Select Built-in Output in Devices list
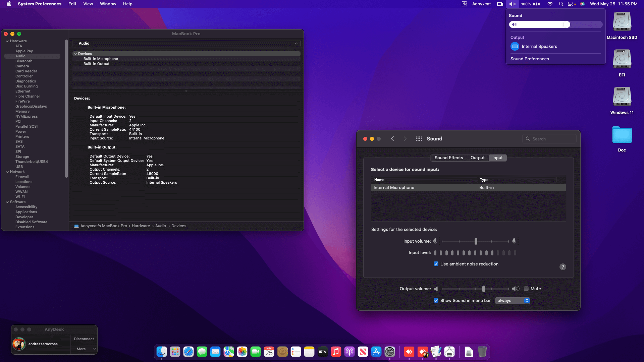The height and width of the screenshot is (362, 644). [x=96, y=64]
